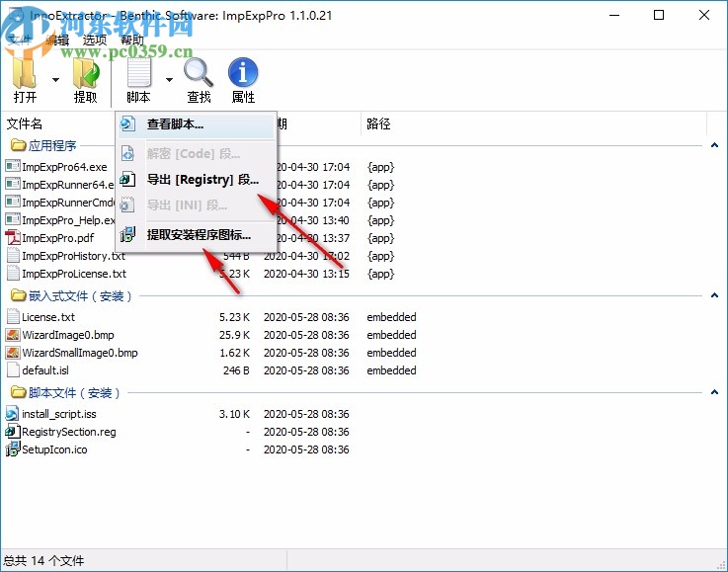728x572 pixels.
Task: Click the install_script.iss script icon
Action: (12, 413)
